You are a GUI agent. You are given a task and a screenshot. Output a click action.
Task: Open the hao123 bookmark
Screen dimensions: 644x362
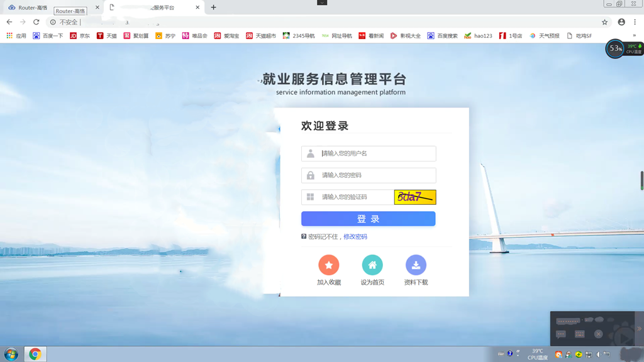coord(478,36)
